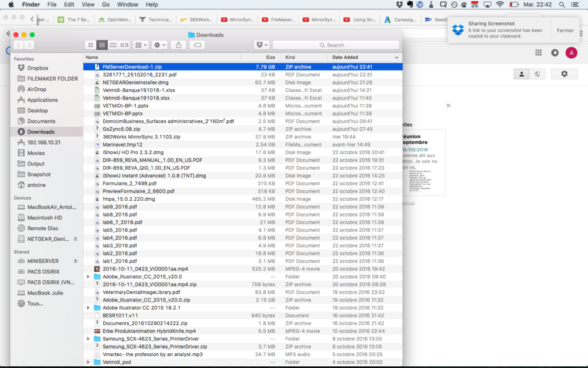The height and width of the screenshot is (368, 588).
Task: Switch Finder to column view
Action: pyautogui.click(x=113, y=45)
